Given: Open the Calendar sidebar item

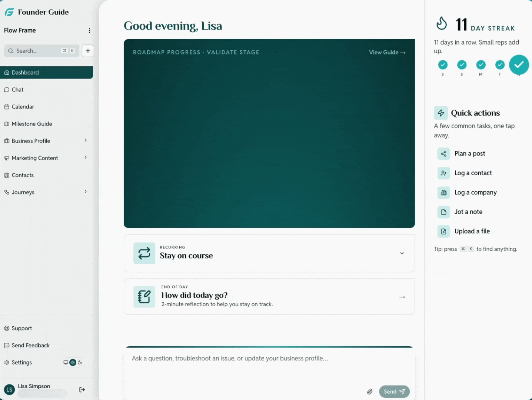Looking at the screenshot, I should pos(46,107).
